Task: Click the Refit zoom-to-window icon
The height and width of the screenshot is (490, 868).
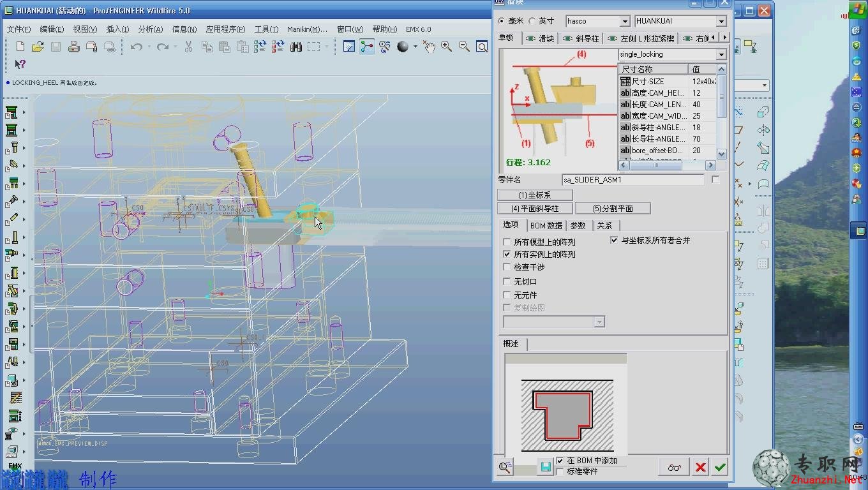Action: (x=482, y=47)
